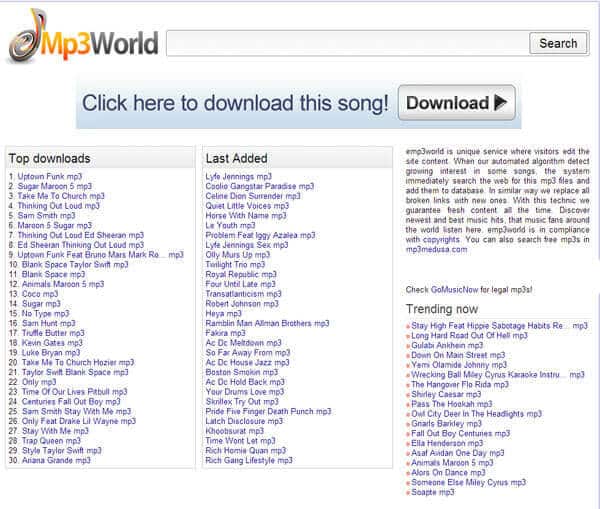Follow the GoMusicNow link
The image size is (600, 509).
pos(455,290)
